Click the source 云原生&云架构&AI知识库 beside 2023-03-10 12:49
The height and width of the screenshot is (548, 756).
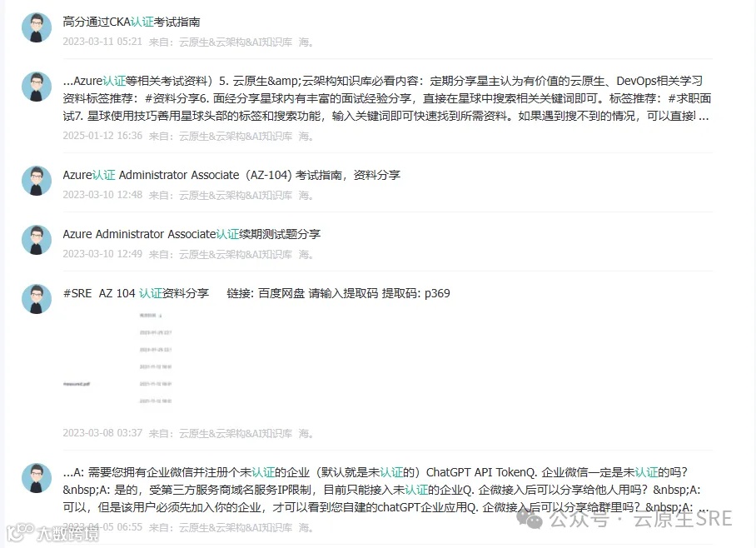pyautogui.click(x=236, y=254)
